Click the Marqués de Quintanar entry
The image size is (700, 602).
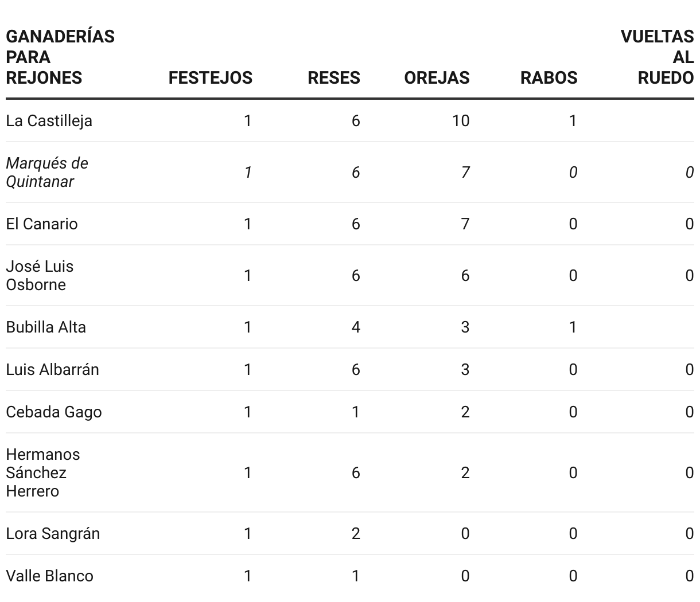(47, 173)
